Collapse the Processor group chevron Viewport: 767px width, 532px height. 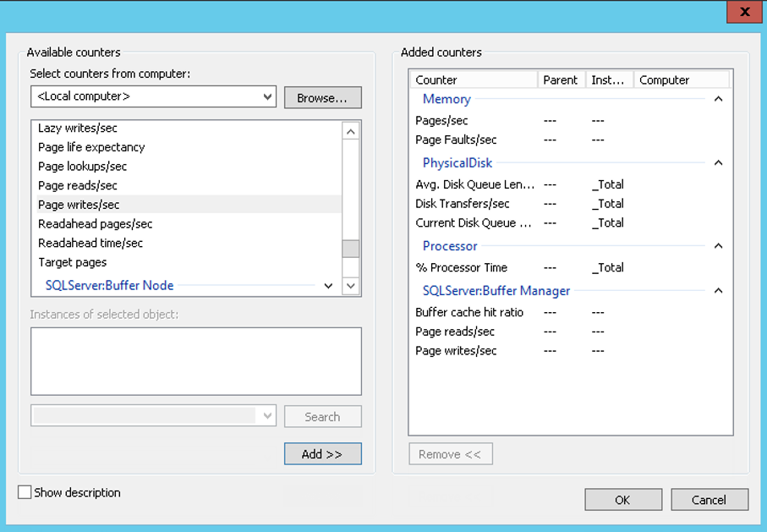point(718,246)
